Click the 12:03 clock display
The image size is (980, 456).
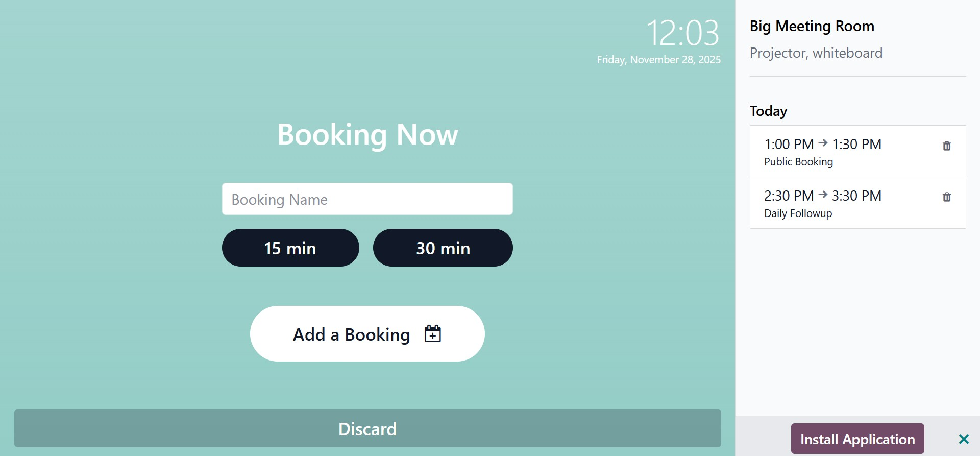(682, 33)
